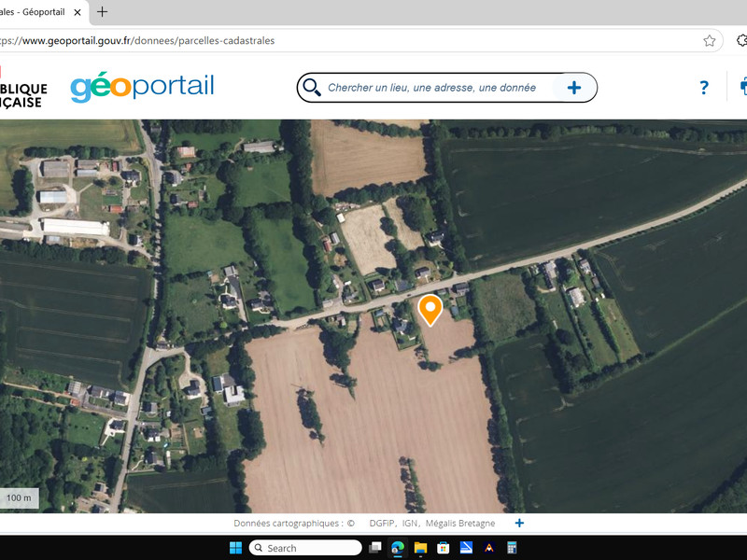
Task: Click the address bar URL
Action: [x=137, y=41]
